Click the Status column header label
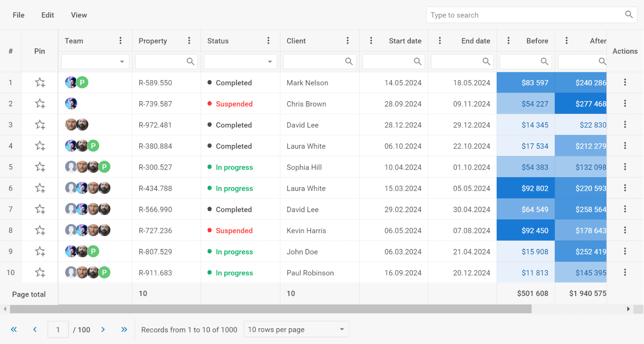Viewport: 644px width, 344px height. (x=218, y=41)
